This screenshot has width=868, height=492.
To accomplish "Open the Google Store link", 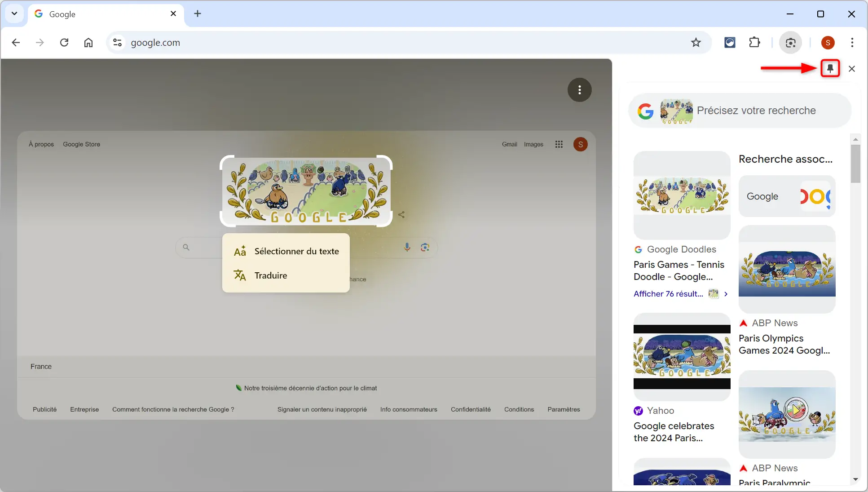I will click(81, 144).
